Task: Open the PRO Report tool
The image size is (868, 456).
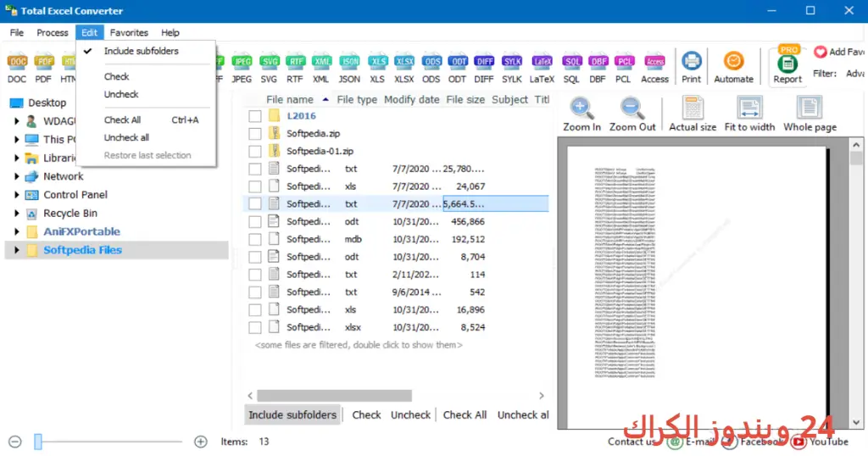Action: [787, 65]
